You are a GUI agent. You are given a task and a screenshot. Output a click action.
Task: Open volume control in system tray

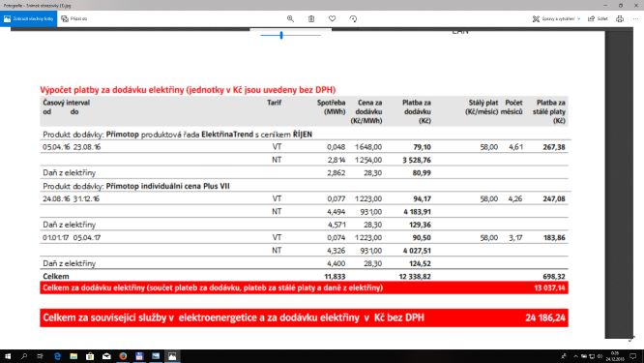pyautogui.click(x=600, y=356)
